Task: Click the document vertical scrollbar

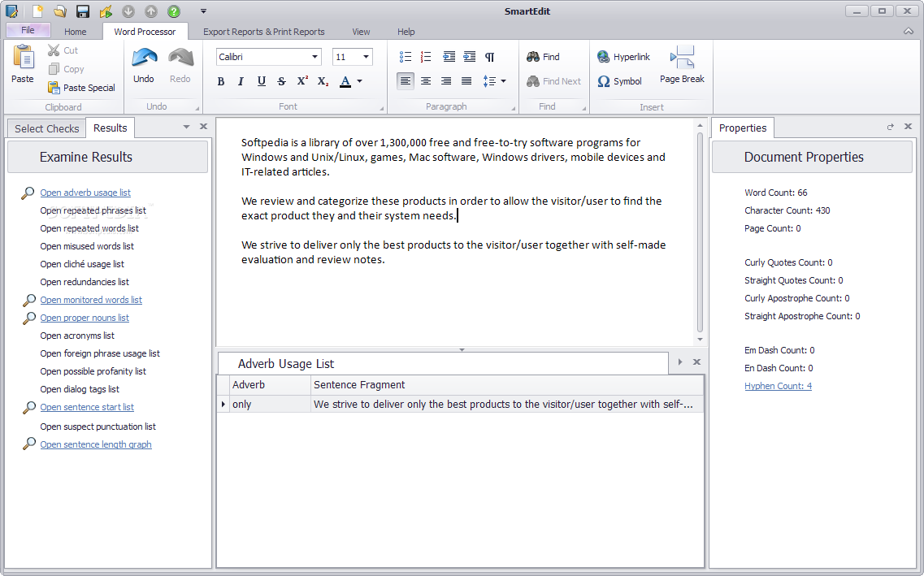Action: 700,232
